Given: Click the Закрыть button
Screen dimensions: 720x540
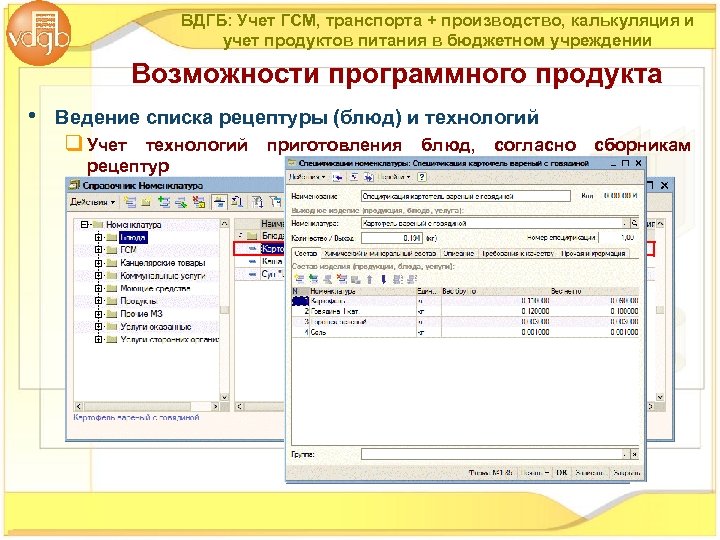Looking at the screenshot, I should point(625,472).
